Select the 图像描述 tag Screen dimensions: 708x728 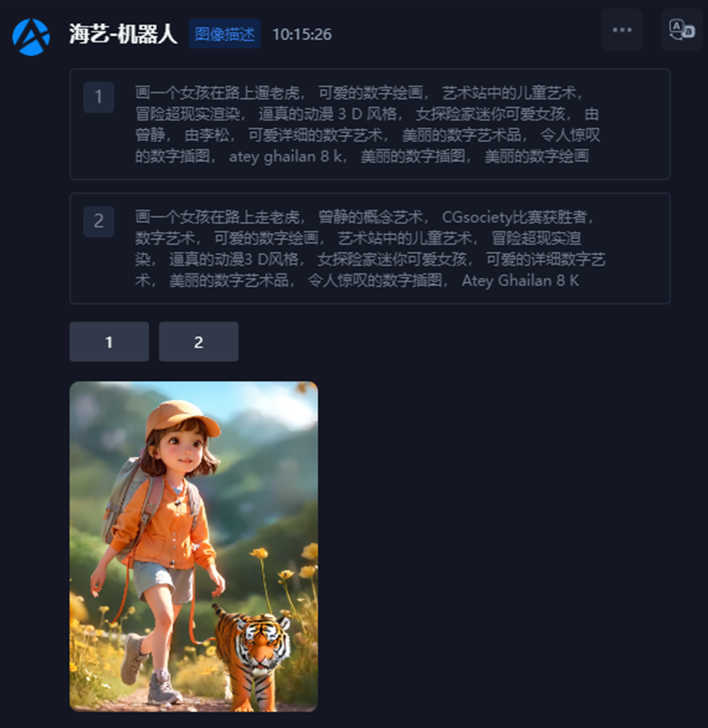click(224, 34)
